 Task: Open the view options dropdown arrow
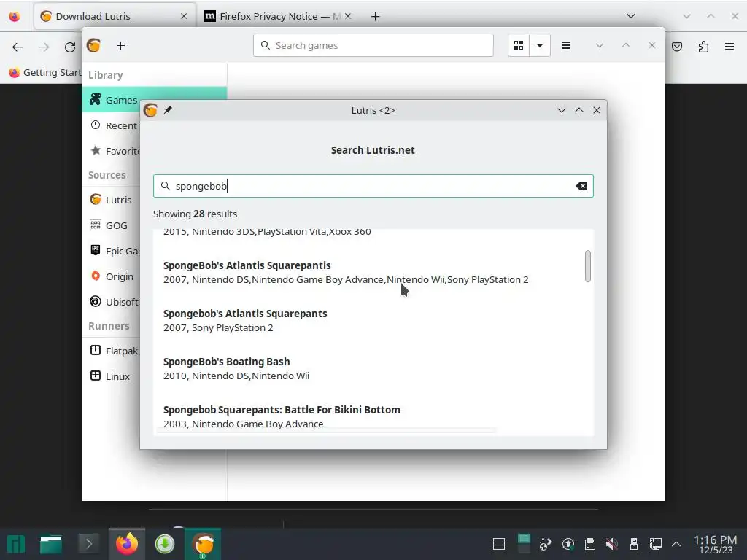click(x=540, y=46)
